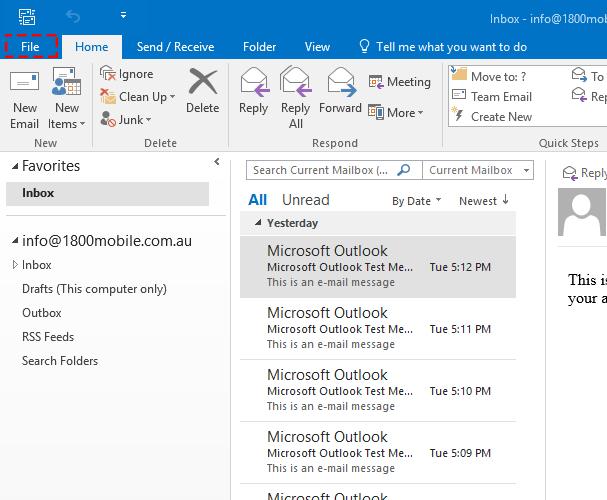Click Reply All in the ribbon
Viewport: 607px width, 500px height.
point(296,98)
